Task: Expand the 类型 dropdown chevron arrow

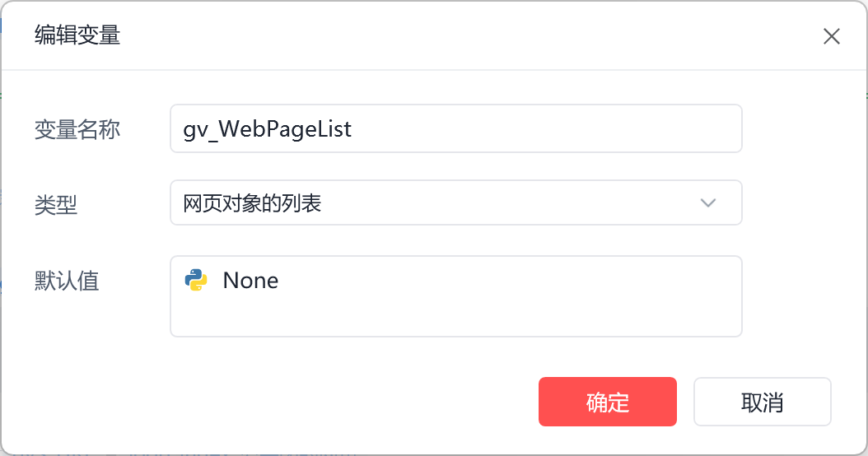Action: (x=707, y=203)
